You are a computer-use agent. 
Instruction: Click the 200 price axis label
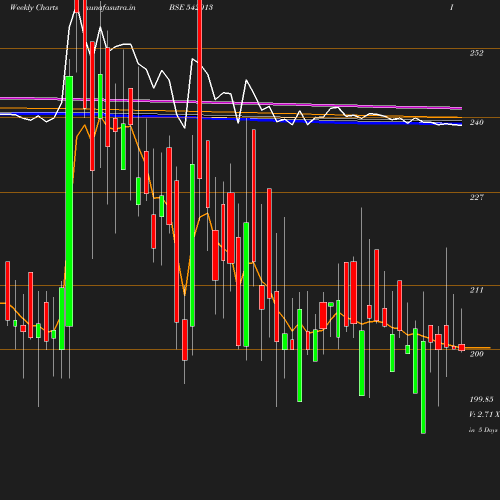point(476,354)
